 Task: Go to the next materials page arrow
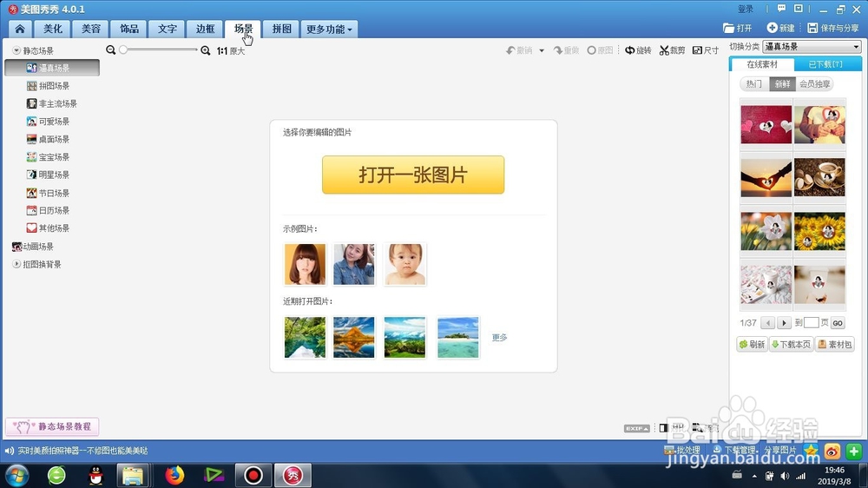point(784,323)
